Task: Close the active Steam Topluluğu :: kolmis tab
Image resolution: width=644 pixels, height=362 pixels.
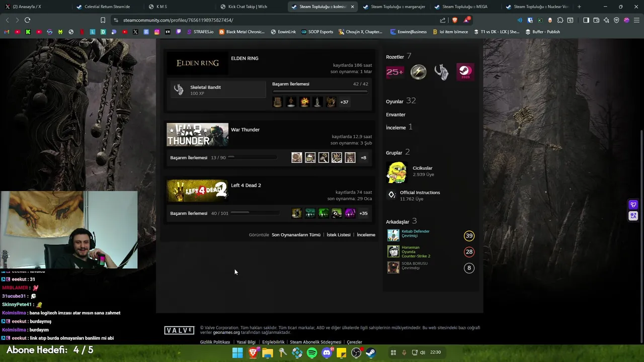Action: [352, 7]
